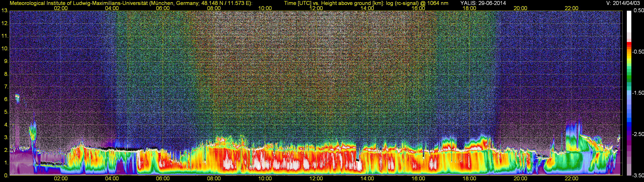Click the '11.' height axis label
Screen dimensions: 644x182
pos(5,36)
